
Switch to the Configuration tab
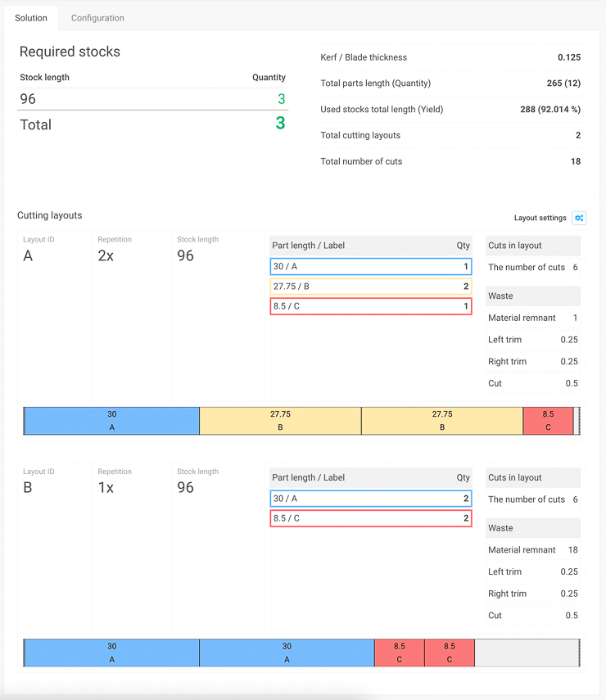[97, 18]
